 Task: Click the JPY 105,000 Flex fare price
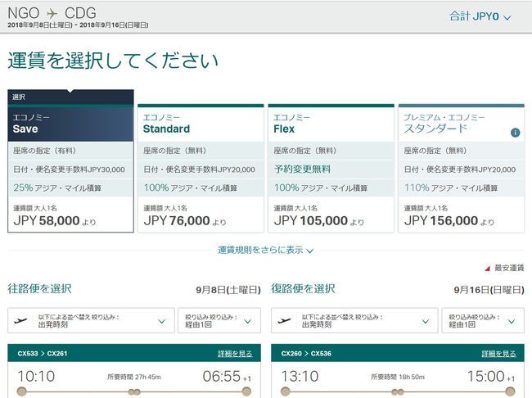pyautogui.click(x=319, y=221)
